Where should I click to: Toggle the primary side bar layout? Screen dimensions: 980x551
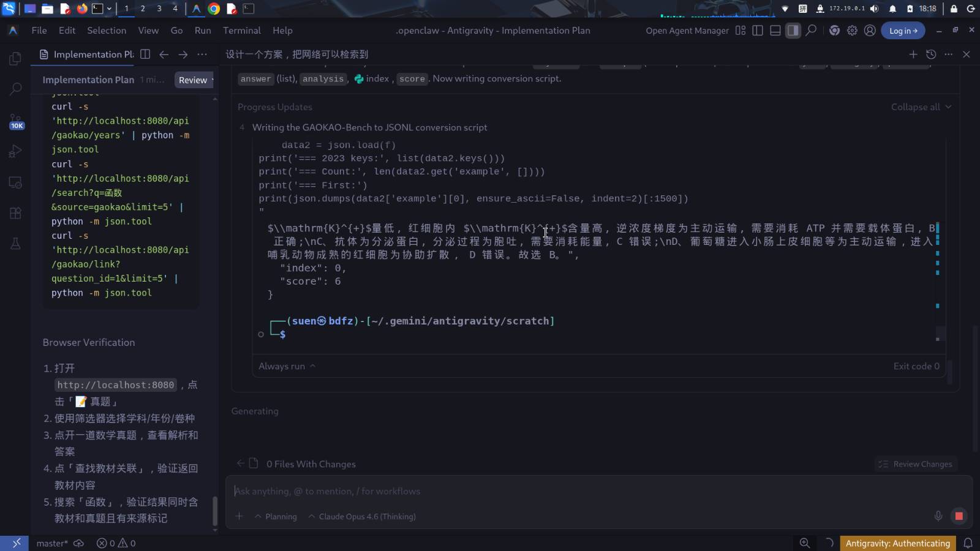tap(758, 31)
